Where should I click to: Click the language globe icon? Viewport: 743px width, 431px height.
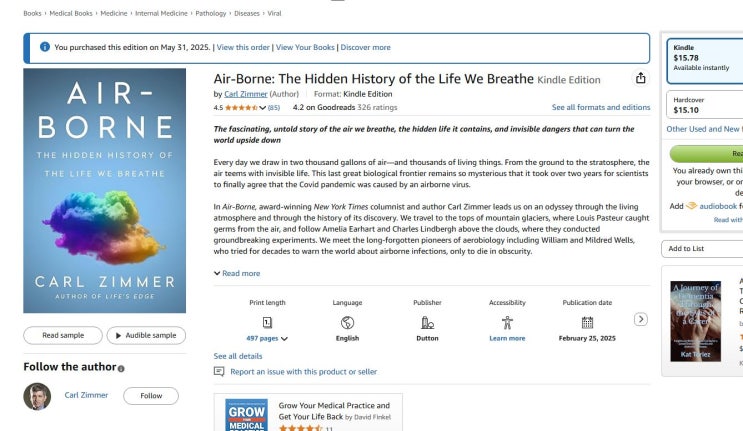click(347, 322)
